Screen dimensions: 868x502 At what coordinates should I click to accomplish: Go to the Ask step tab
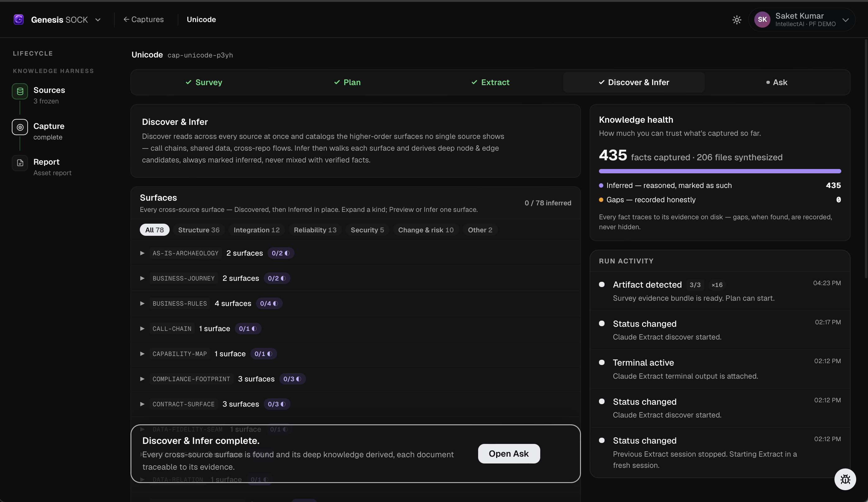point(777,82)
